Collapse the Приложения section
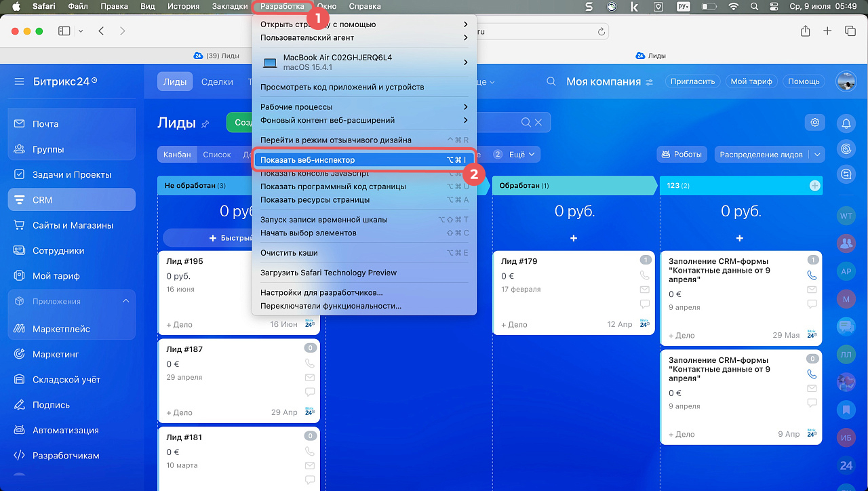 pos(125,301)
